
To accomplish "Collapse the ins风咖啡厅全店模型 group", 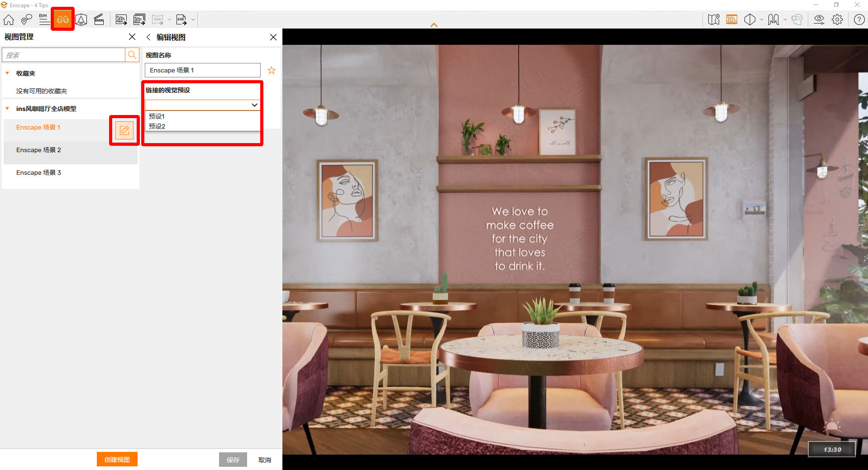I will 7,108.
